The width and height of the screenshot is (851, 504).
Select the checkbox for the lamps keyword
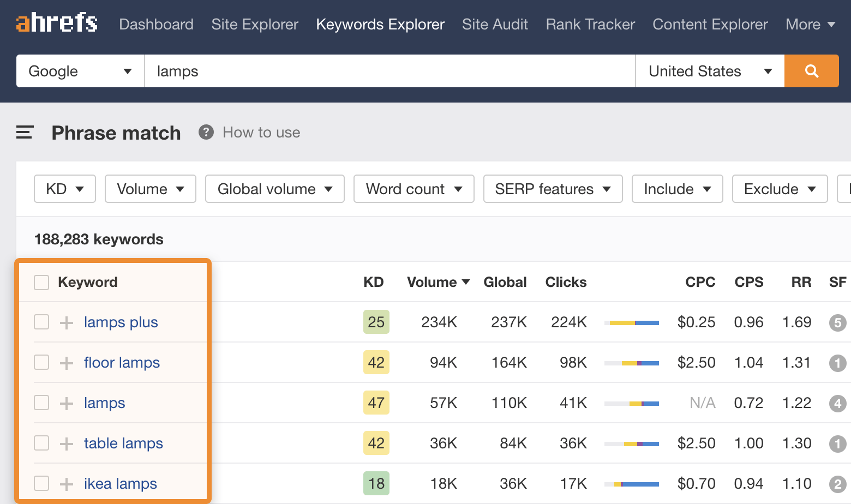(x=41, y=403)
